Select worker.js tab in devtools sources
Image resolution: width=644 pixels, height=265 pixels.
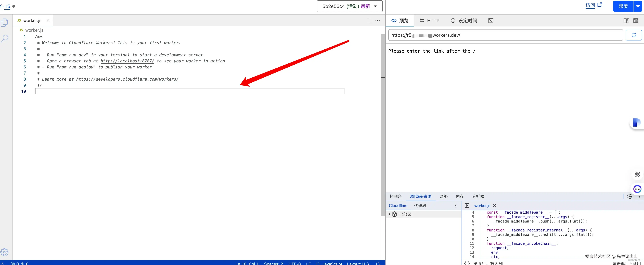click(x=482, y=206)
